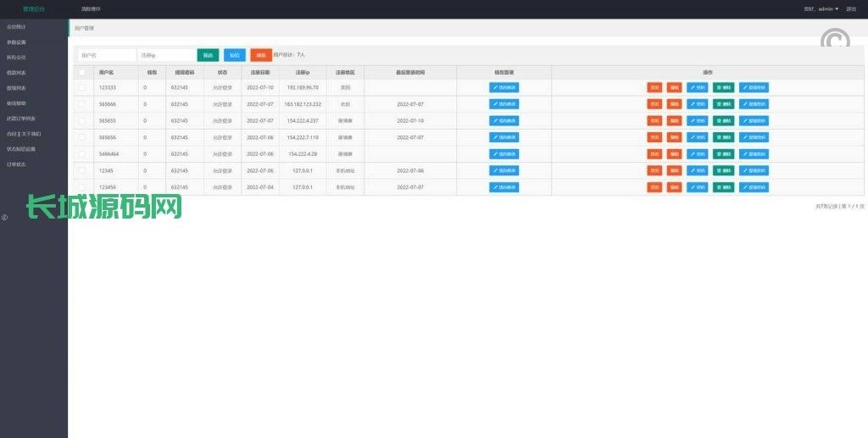Focus the 注册ip filter input
The height and width of the screenshot is (438, 868).
pyautogui.click(x=166, y=55)
